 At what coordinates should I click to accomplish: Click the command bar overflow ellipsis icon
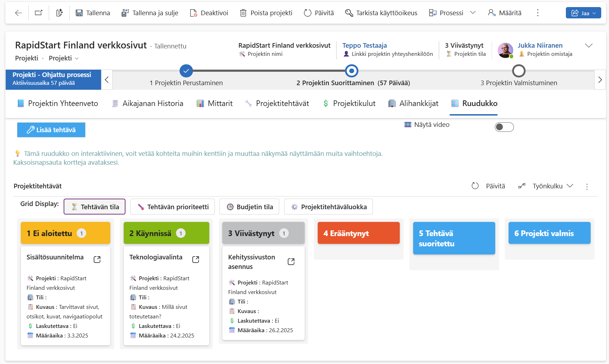[538, 13]
